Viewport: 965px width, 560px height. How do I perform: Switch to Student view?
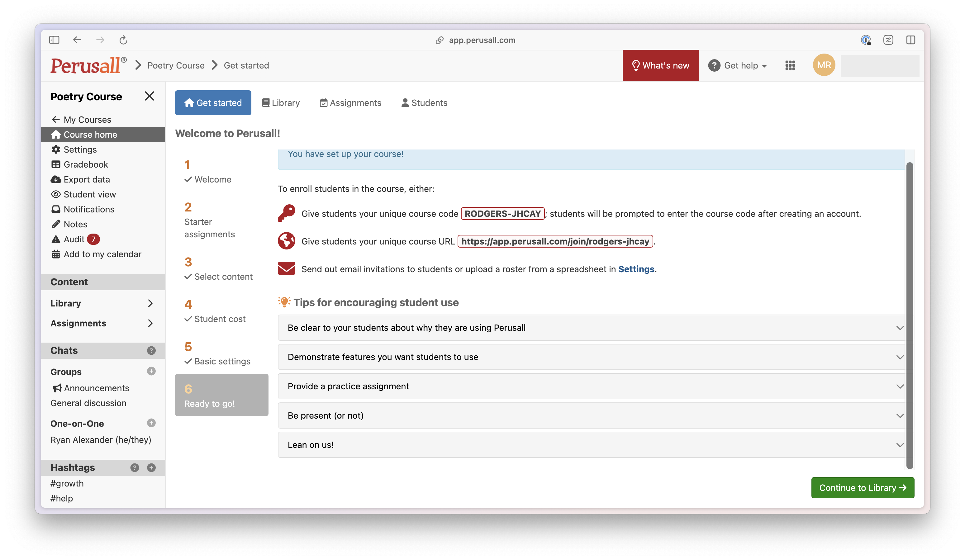(103, 194)
